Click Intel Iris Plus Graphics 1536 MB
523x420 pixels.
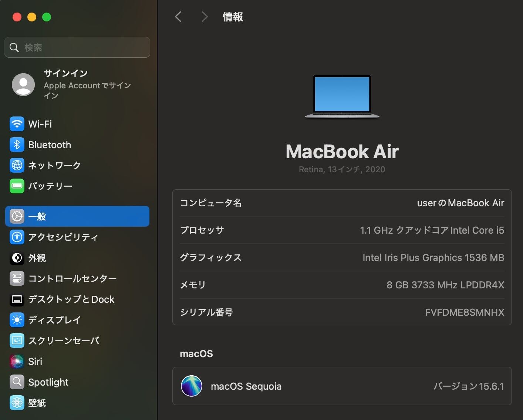click(433, 258)
